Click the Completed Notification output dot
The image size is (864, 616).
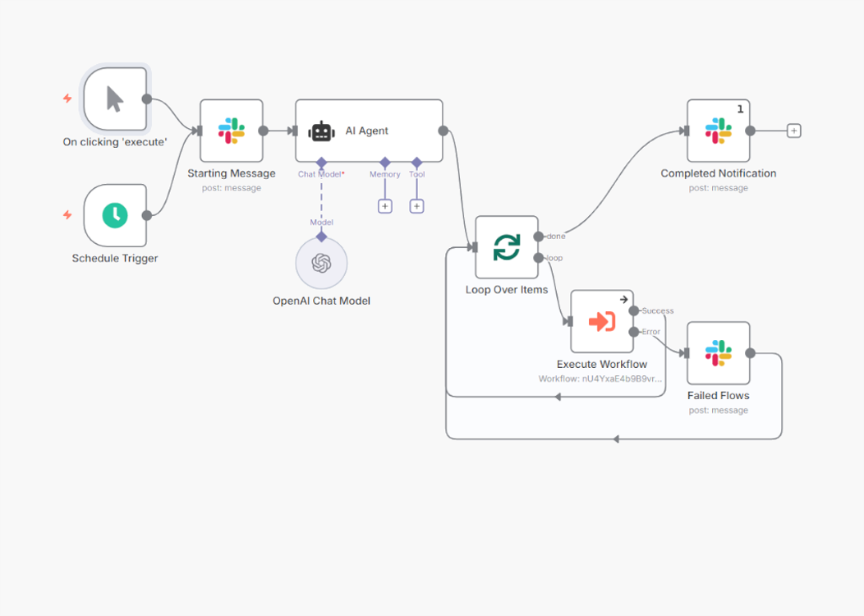coord(750,131)
